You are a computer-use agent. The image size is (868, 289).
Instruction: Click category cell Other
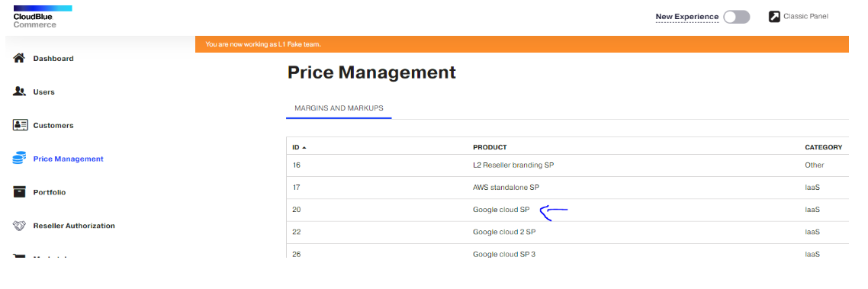tap(815, 165)
